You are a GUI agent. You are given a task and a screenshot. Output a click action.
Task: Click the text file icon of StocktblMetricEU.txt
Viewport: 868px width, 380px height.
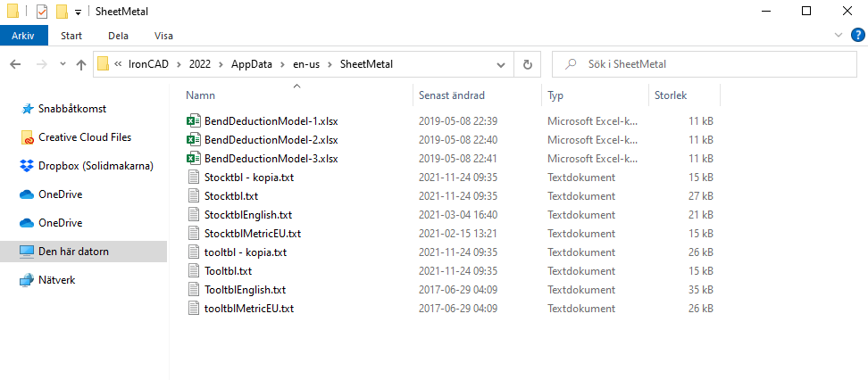coord(193,234)
